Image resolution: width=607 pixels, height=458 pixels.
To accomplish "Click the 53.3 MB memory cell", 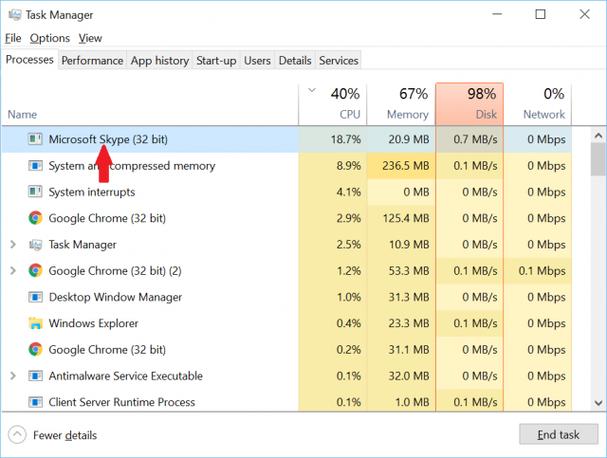I will [x=401, y=271].
